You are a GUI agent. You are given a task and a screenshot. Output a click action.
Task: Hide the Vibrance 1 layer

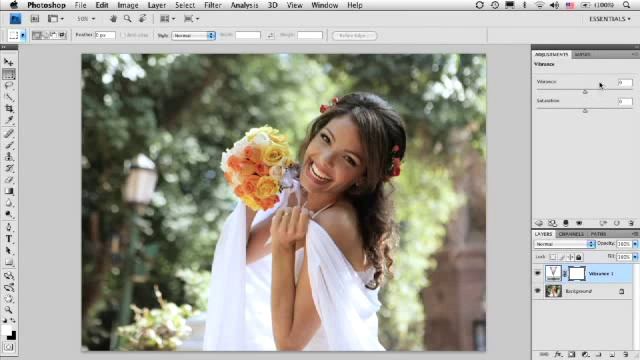coord(538,273)
